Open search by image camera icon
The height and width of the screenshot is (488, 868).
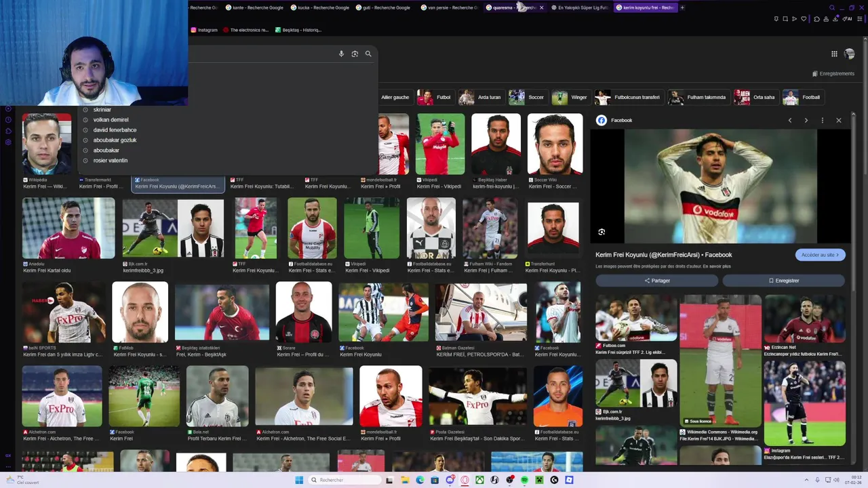(x=355, y=54)
